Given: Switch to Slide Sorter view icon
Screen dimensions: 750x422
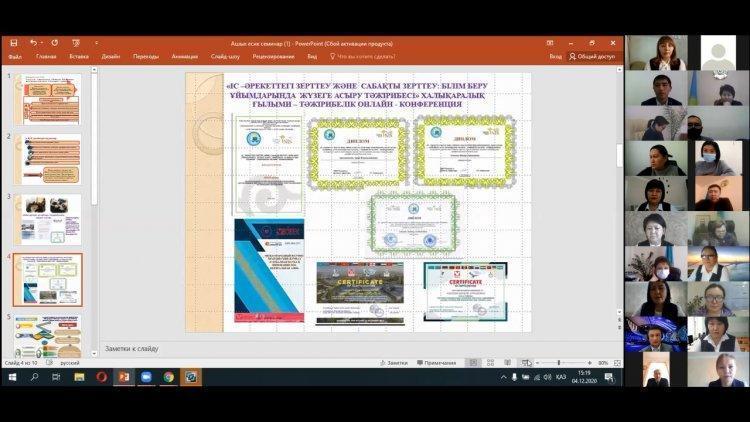Looking at the screenshot, I should click(x=490, y=363).
